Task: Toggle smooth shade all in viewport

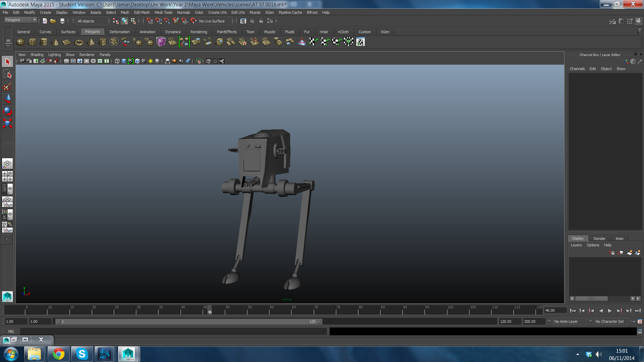Action: [x=124, y=61]
